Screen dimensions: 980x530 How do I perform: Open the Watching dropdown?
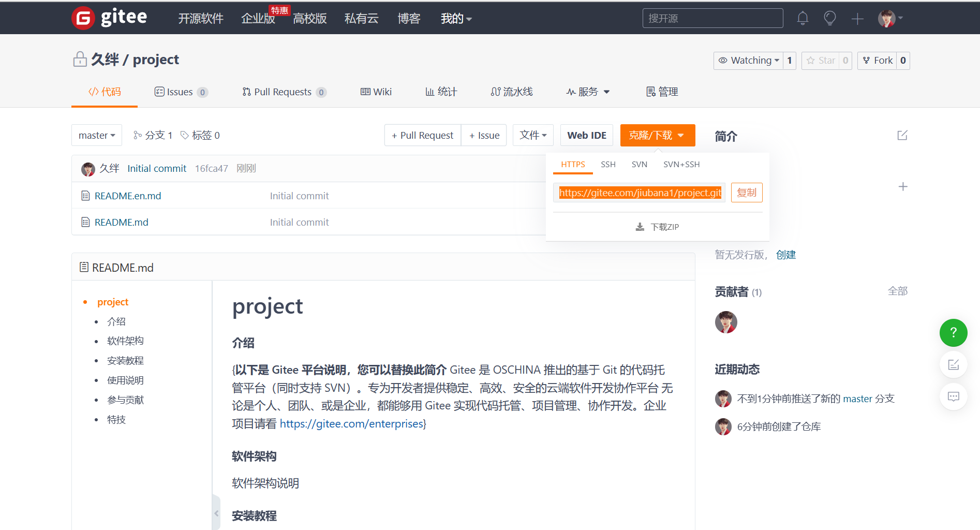[748, 61]
